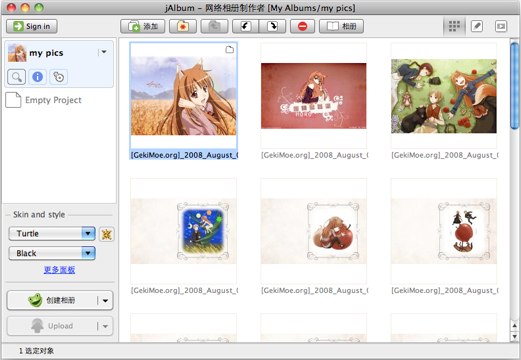521x360 pixels.
Task: Select the figures dancing on apple thumbnail
Action: (x=444, y=231)
